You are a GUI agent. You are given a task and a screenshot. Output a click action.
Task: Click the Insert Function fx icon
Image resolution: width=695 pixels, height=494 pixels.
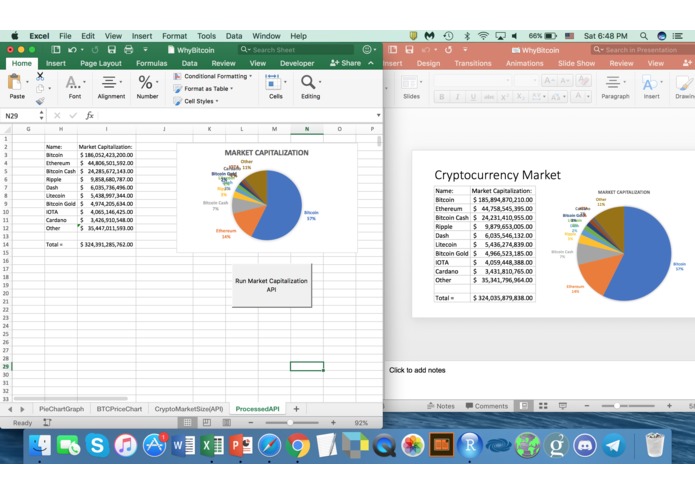pos(90,116)
